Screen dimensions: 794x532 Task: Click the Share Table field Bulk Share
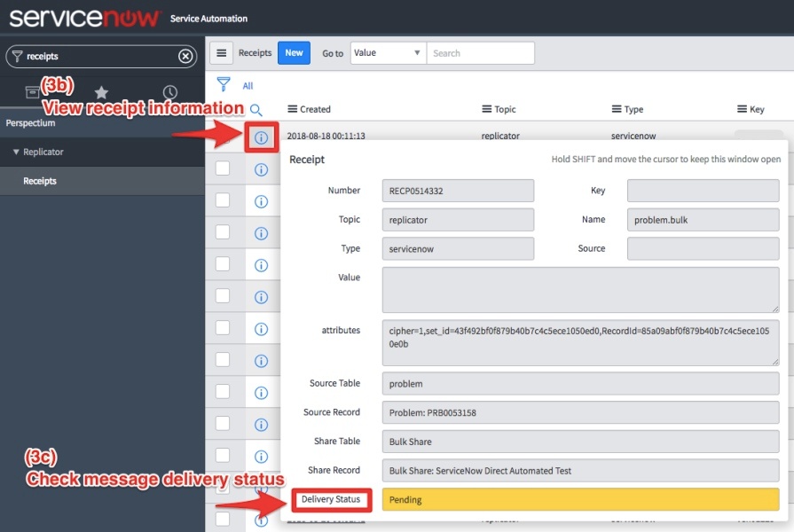580,442
